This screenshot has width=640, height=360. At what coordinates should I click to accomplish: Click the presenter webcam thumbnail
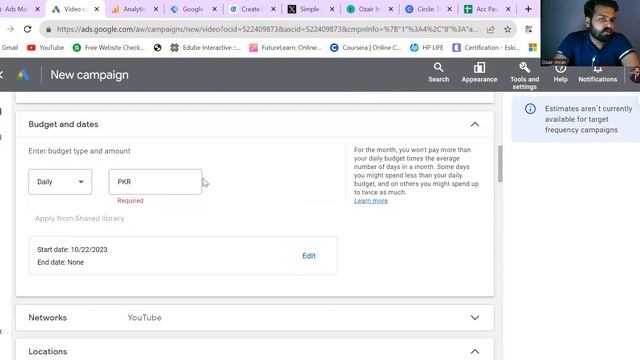[590, 33]
